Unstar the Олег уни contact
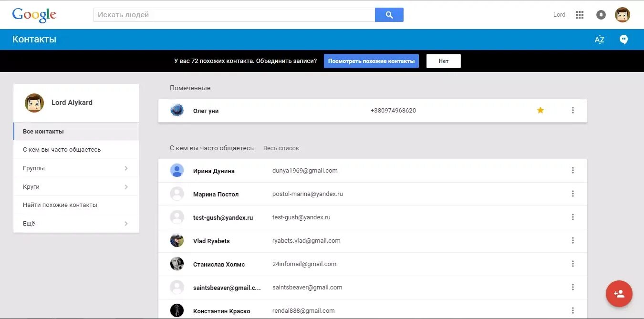This screenshot has height=319, width=644. click(540, 110)
